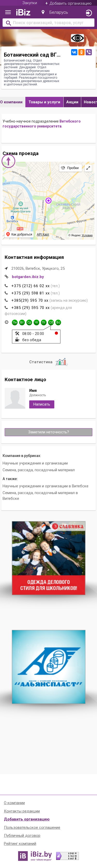97x868 pixels.
Task: Click the Заметили неточность? bar
Action: pos(48,432)
